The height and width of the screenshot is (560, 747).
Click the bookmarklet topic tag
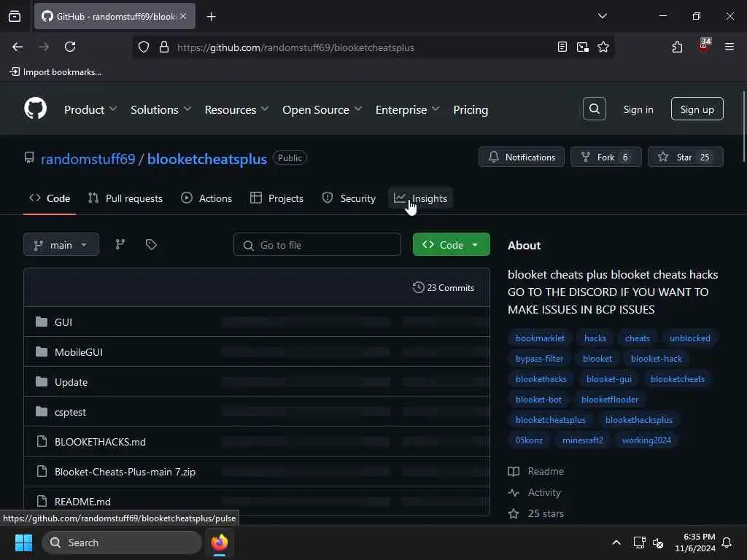[540, 338]
